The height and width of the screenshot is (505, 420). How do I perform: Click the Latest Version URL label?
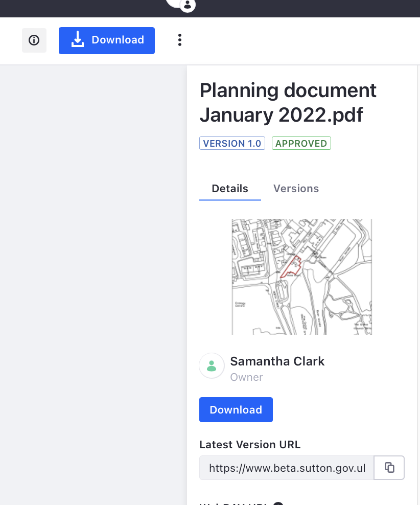click(250, 445)
